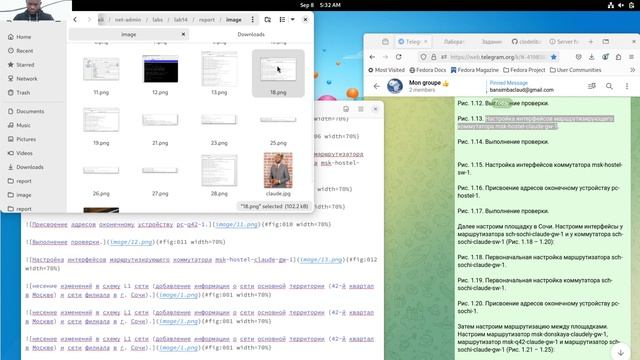Open the volume icon in the top bar
Screen dimensions: 640x360
(621, 5)
